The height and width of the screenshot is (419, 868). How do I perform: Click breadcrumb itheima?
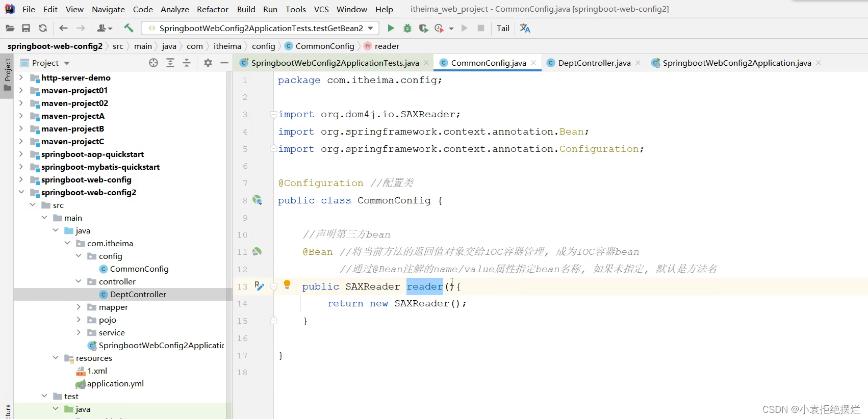pyautogui.click(x=227, y=46)
